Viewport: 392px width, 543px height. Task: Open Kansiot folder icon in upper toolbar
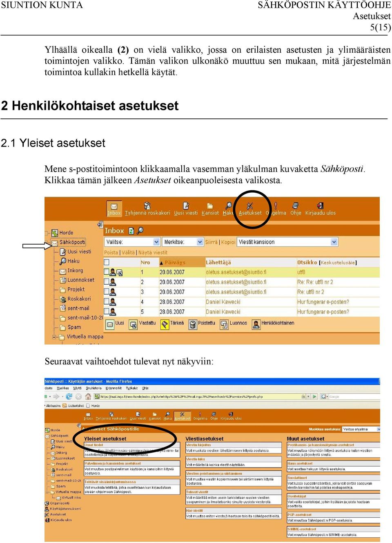[x=210, y=206]
